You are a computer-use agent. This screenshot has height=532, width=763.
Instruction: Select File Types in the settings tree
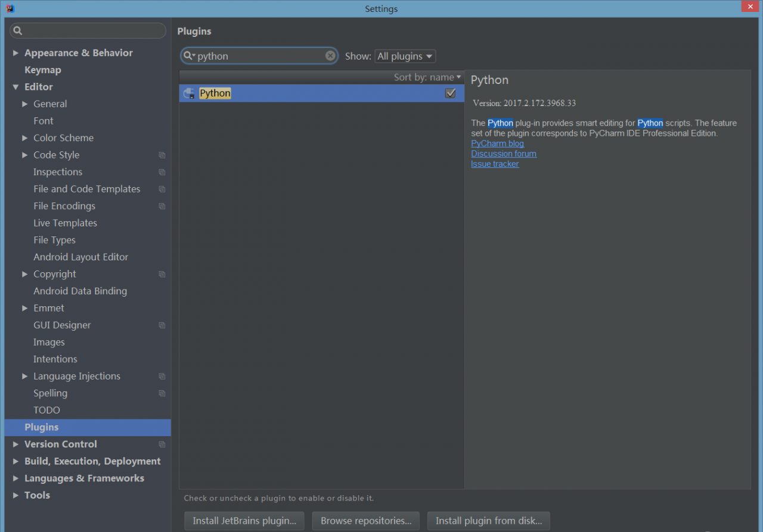click(x=54, y=240)
